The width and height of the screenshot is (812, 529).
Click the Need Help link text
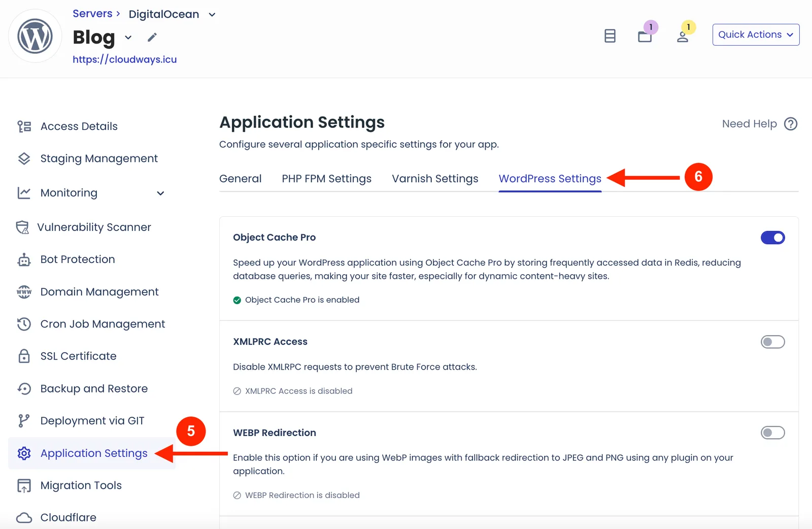(x=750, y=124)
